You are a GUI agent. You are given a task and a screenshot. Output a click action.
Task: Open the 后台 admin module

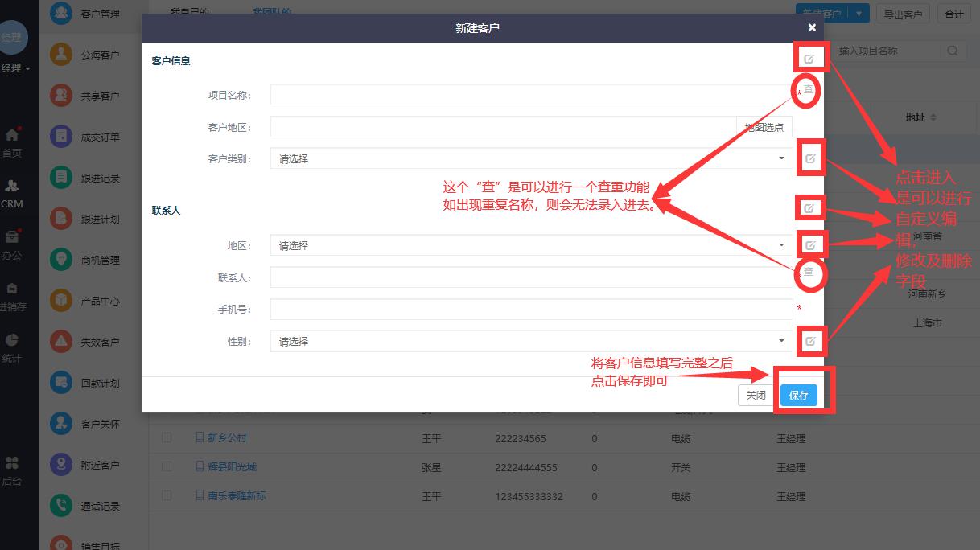(11, 471)
